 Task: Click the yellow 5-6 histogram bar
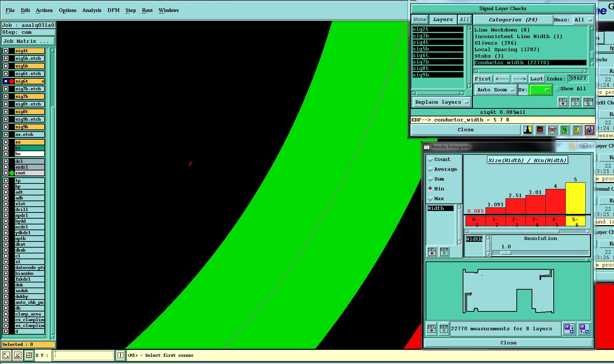point(575,198)
